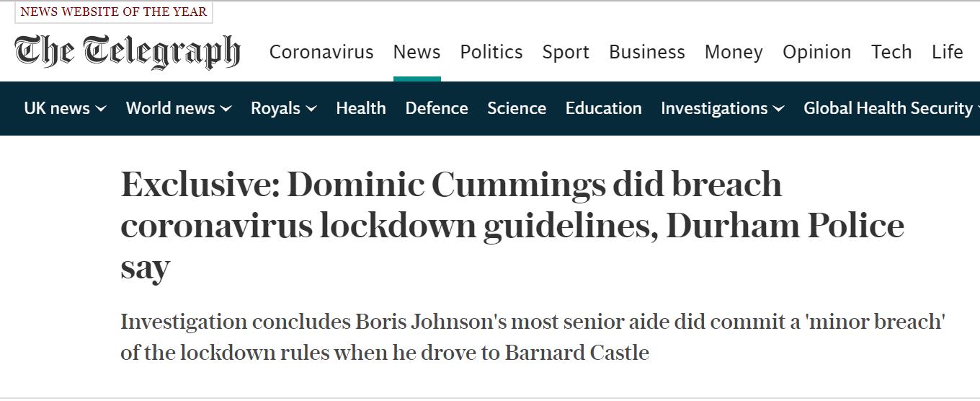
Task: Go to the Opinion section
Action: pyautogui.click(x=816, y=52)
